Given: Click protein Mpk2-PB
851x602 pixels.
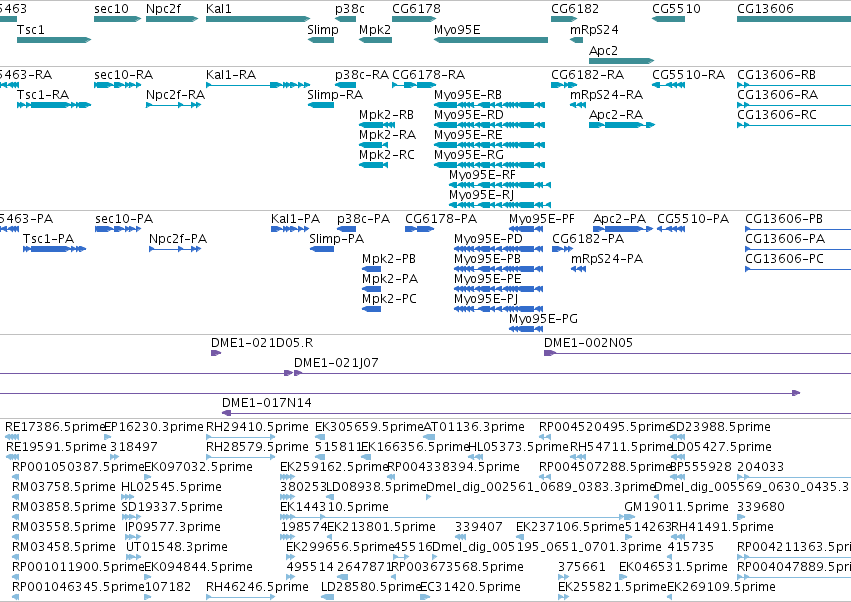Looking at the screenshot, I should point(372,269).
